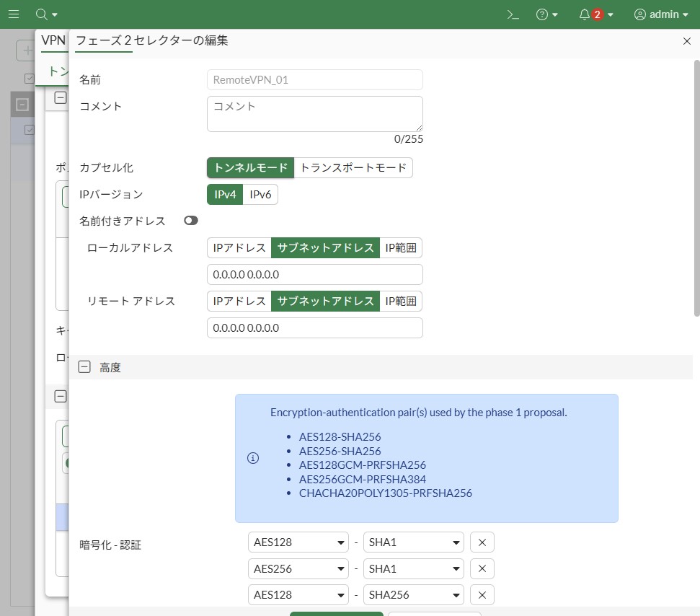Click the search magnifier icon
This screenshot has width=700, height=616.
[x=42, y=14]
